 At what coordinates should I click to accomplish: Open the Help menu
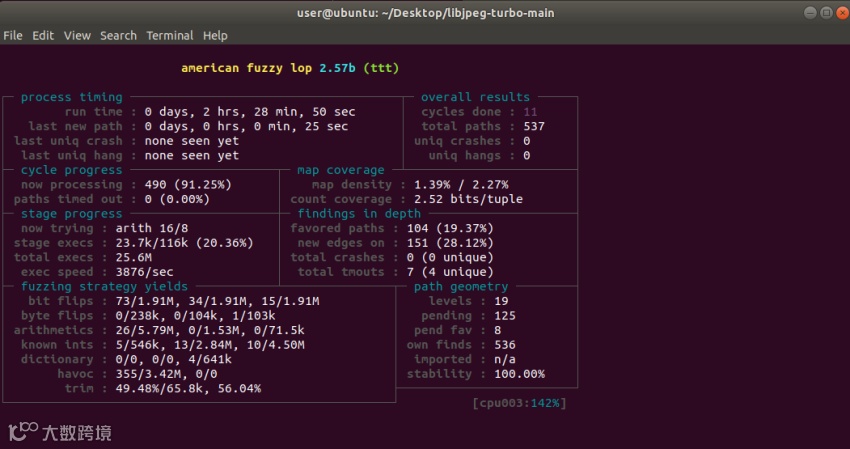tap(215, 36)
